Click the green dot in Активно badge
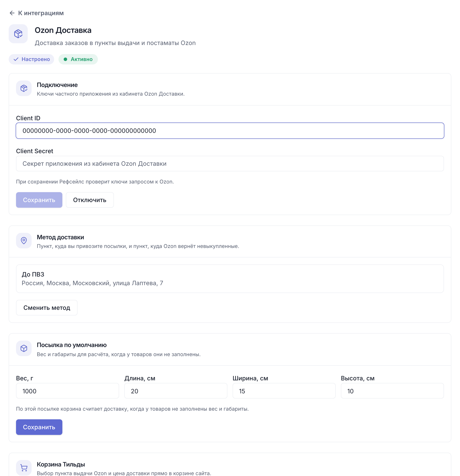460x476 pixels. (x=65, y=59)
